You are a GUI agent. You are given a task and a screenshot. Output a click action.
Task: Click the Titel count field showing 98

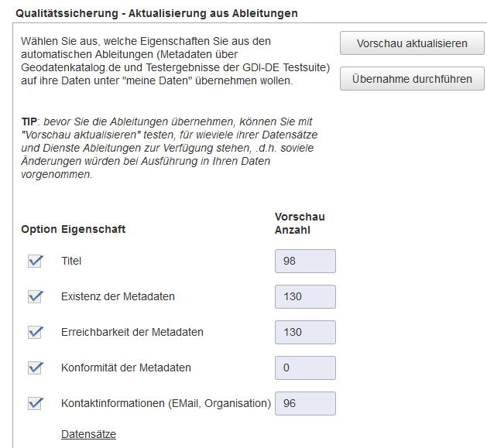click(305, 261)
